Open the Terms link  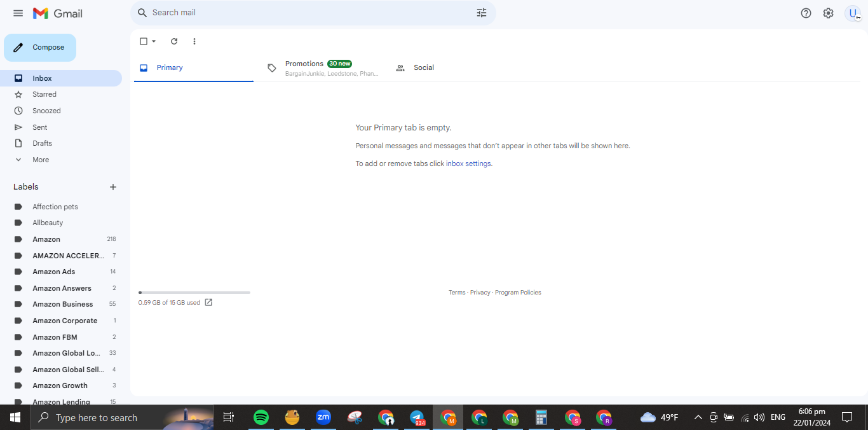click(x=457, y=293)
